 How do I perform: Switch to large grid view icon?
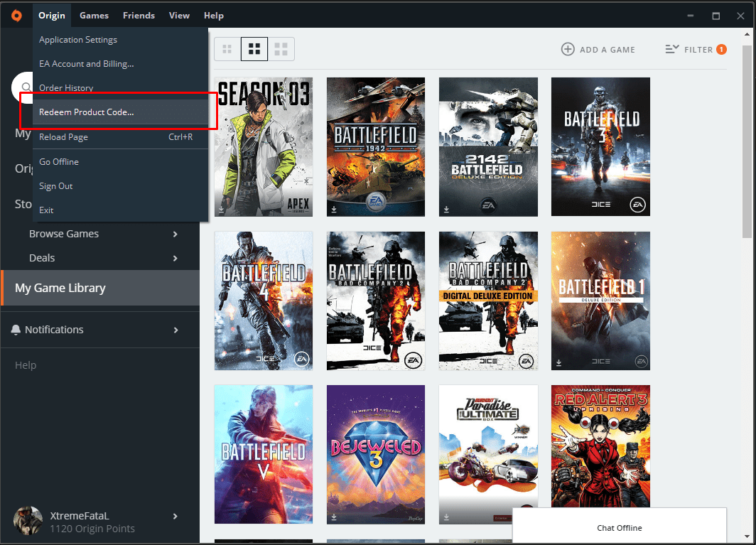point(281,49)
